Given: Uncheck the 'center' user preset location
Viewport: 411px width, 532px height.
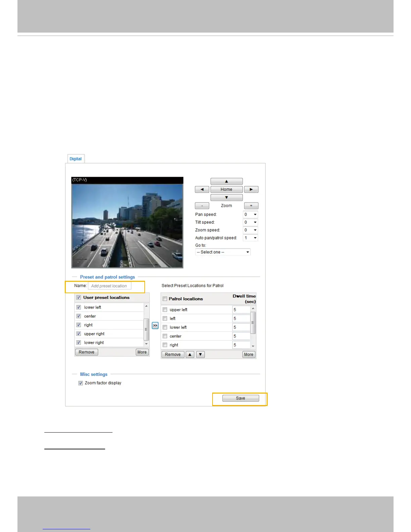Looking at the screenshot, I should pyautogui.click(x=79, y=316).
